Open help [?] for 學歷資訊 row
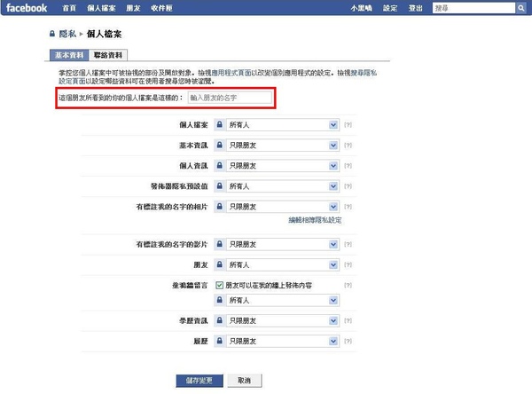The width and height of the screenshot is (532, 394). [x=348, y=320]
